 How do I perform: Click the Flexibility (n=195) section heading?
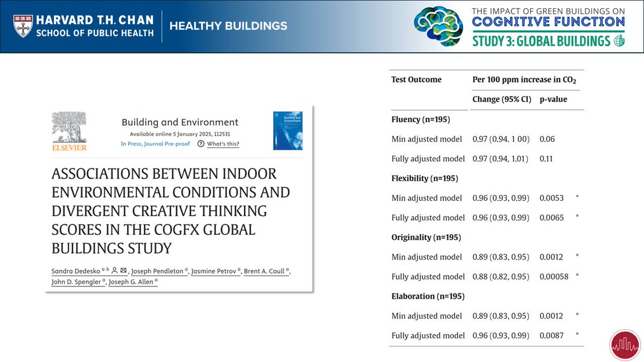pyautogui.click(x=425, y=178)
